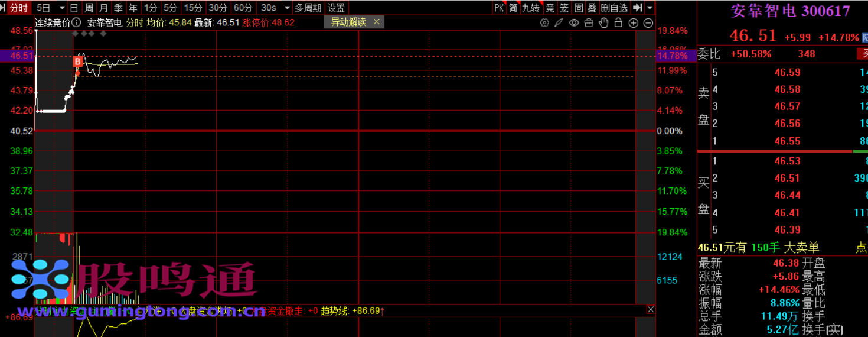Toggle the eye visibility icon
The height and width of the screenshot is (337, 868).
coord(574,23)
